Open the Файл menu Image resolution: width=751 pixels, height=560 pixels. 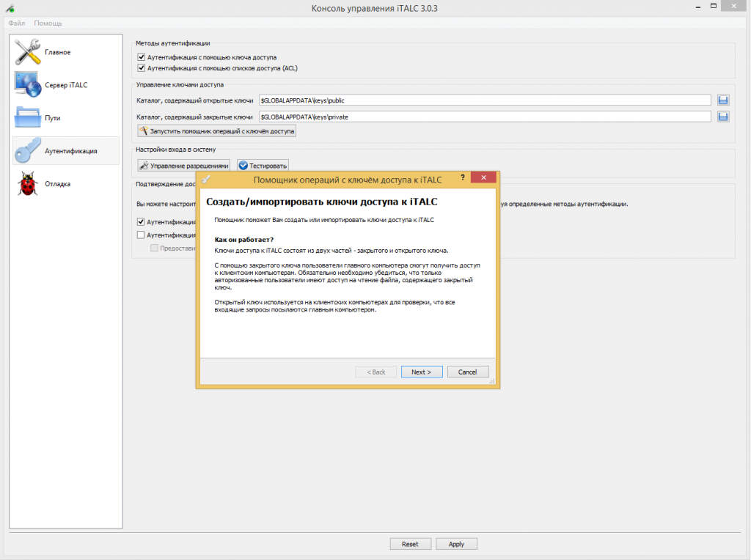coord(17,23)
